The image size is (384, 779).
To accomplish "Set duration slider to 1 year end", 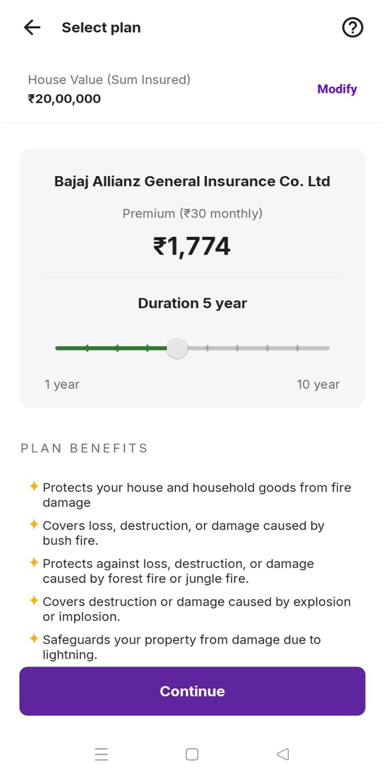I will tap(58, 348).
